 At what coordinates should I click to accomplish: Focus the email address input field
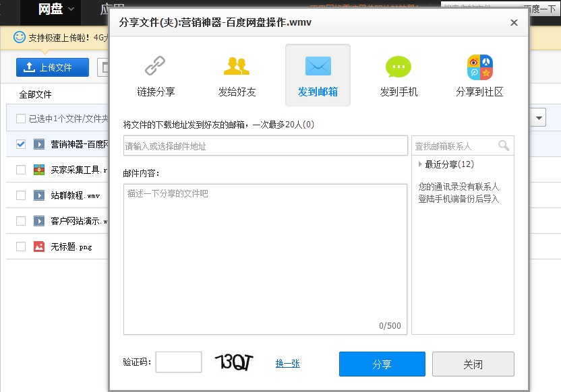[265, 145]
